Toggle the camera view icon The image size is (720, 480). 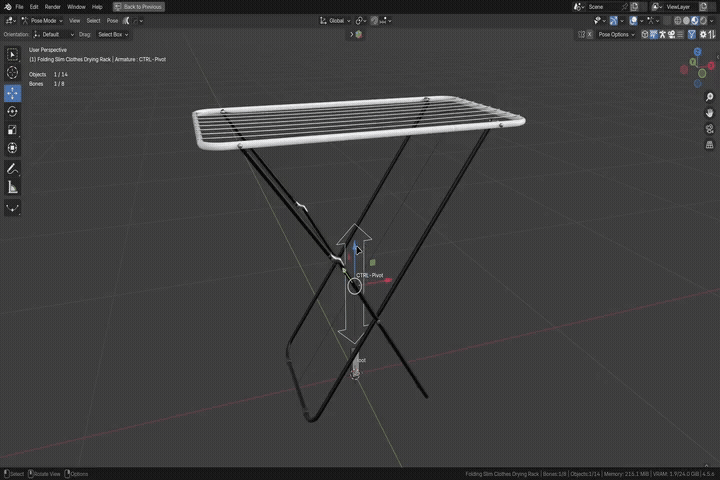(x=709, y=129)
